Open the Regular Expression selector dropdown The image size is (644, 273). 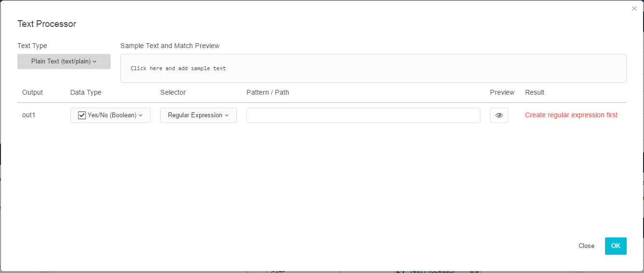[198, 115]
